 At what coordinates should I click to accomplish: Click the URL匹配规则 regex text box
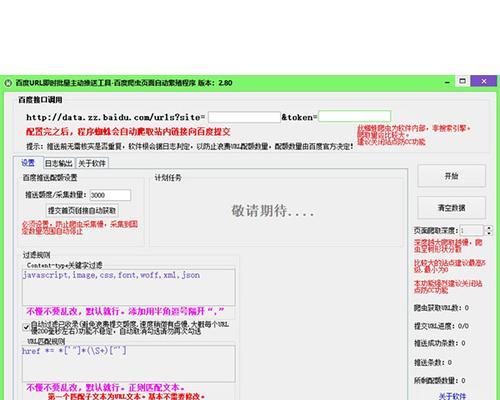129,364
